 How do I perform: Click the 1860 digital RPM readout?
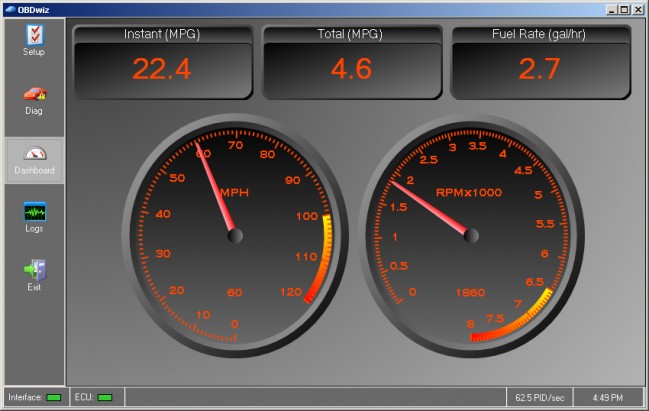pyautogui.click(x=470, y=293)
